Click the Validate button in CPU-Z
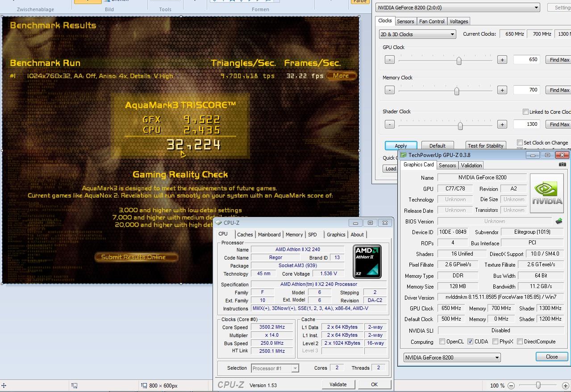The height and width of the screenshot is (392, 571). (338, 384)
